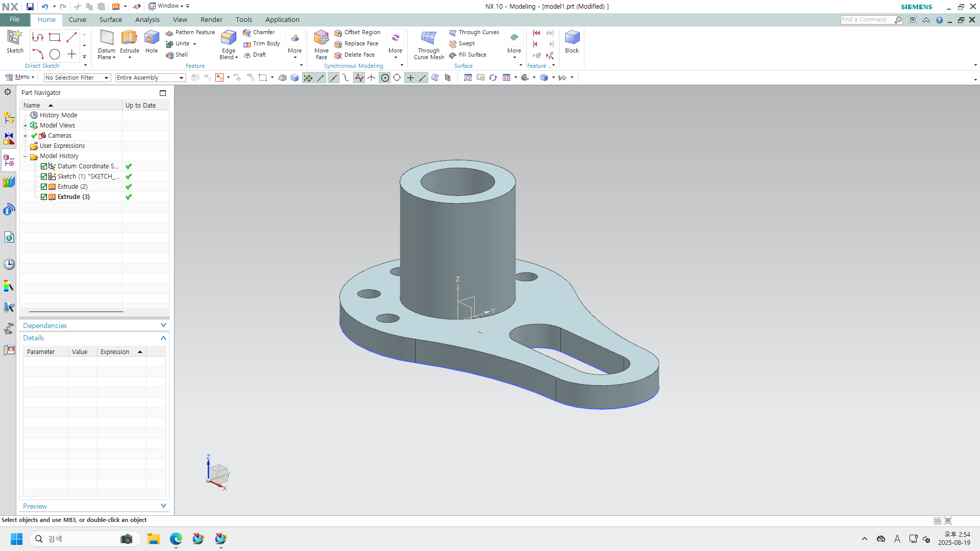Toggle the Sketch (1) feature checkbox

[44, 177]
